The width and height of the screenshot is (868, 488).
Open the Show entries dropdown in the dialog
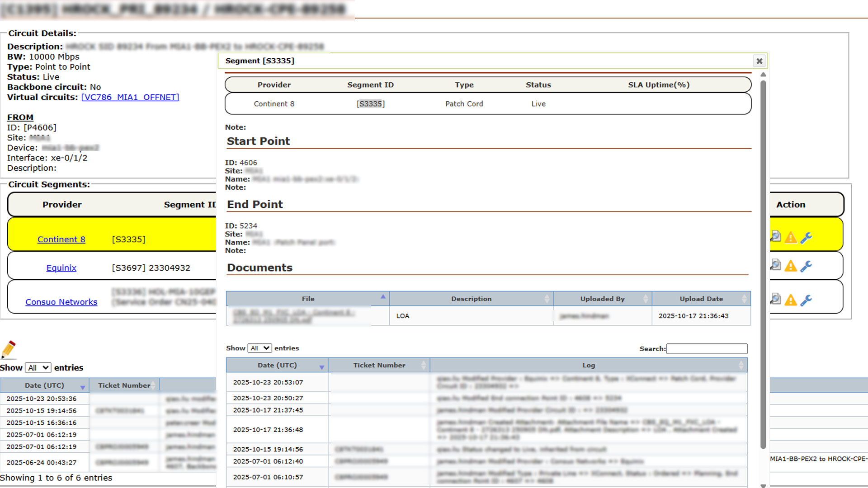[259, 348]
